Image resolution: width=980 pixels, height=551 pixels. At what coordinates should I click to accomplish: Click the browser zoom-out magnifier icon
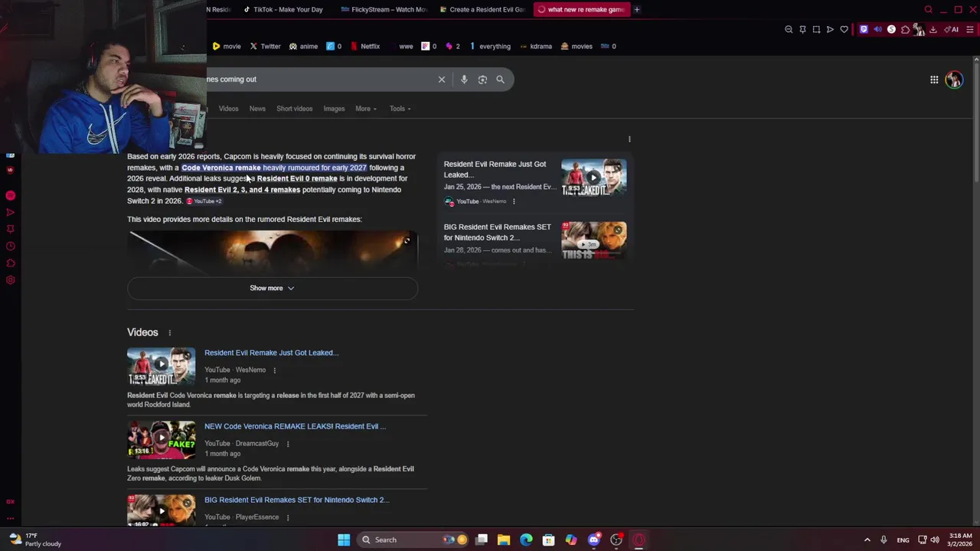(x=789, y=30)
